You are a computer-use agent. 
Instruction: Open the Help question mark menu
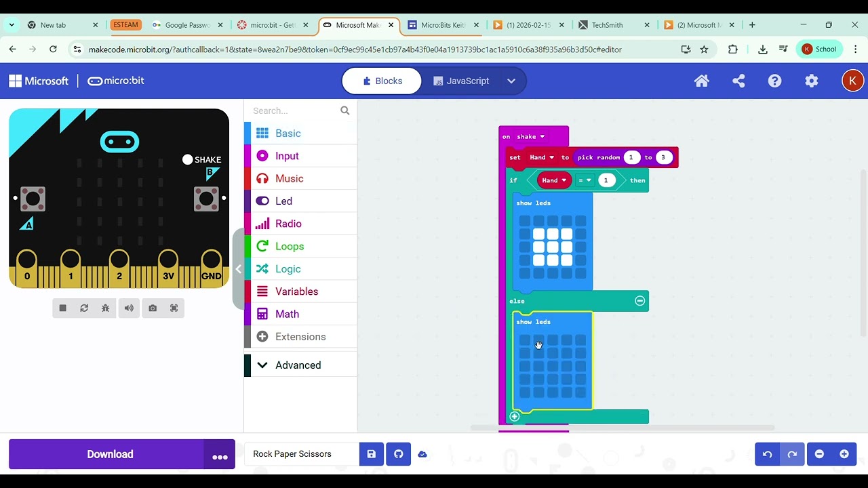point(775,81)
